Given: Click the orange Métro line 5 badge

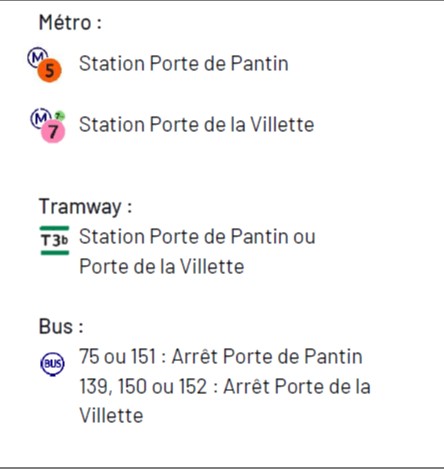Looking at the screenshot, I should pos(49,70).
